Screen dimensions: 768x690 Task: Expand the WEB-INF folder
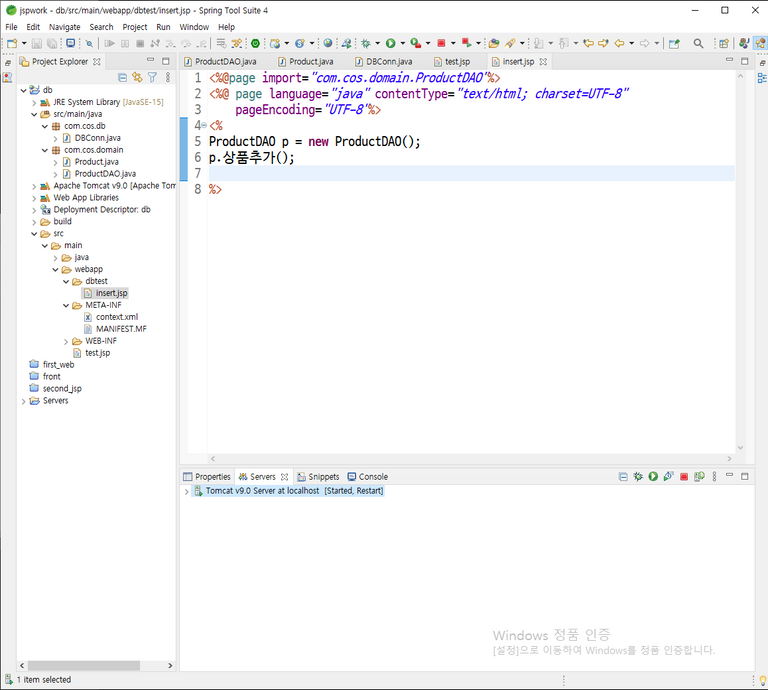coord(66,341)
